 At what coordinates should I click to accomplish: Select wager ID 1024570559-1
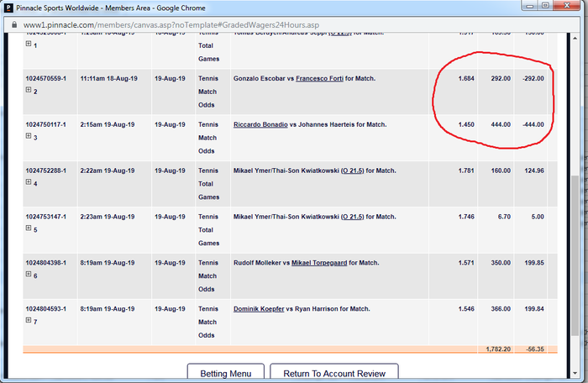tap(45, 78)
